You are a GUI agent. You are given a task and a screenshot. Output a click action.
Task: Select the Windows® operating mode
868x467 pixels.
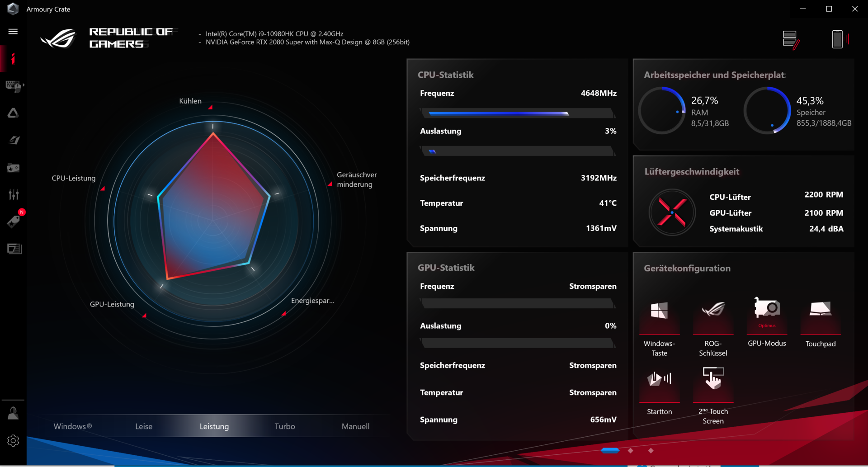[73, 426]
